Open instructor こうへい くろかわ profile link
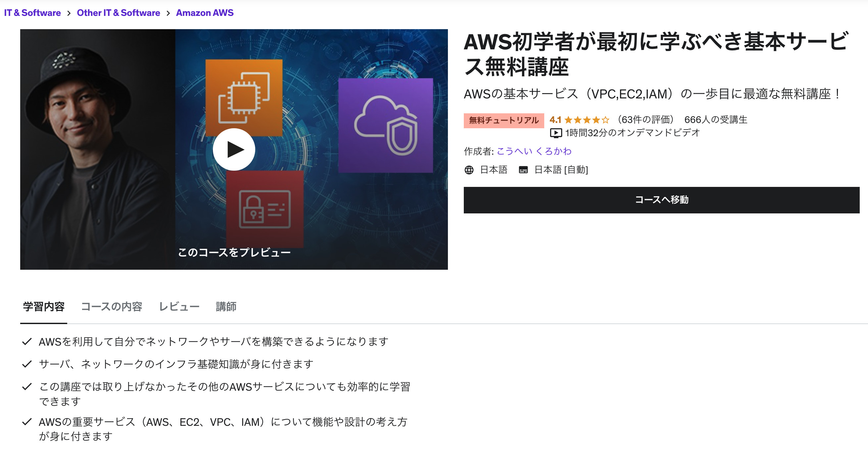 [x=534, y=151]
